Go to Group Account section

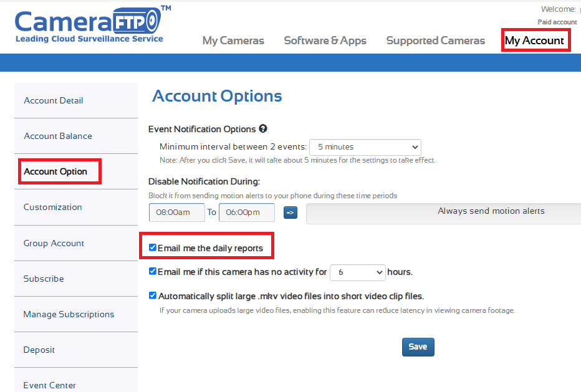pos(54,243)
